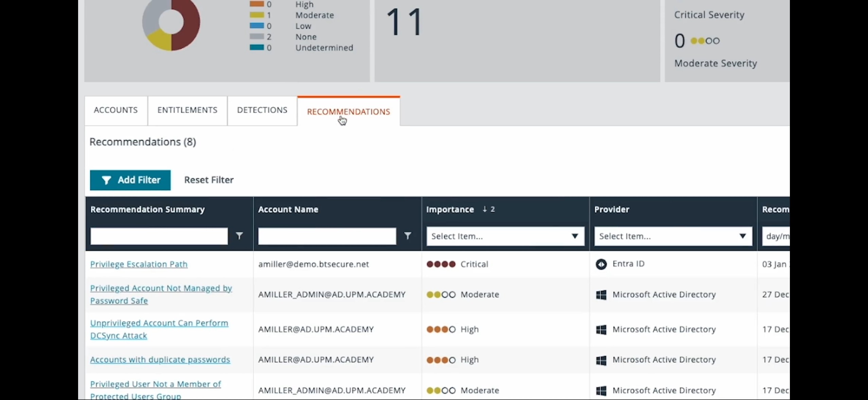Click the Microsoft Active Directory icon for Protected Users row
This screenshot has height=400, width=868.
601,390
